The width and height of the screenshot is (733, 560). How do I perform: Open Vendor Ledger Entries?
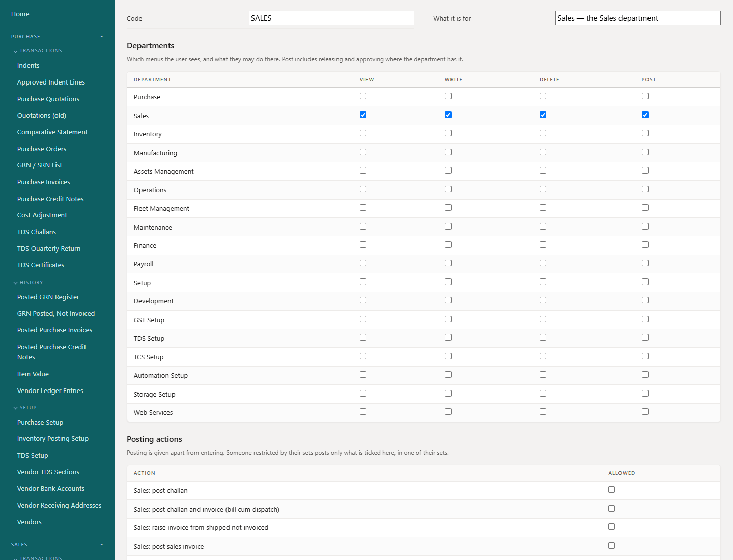pos(50,391)
